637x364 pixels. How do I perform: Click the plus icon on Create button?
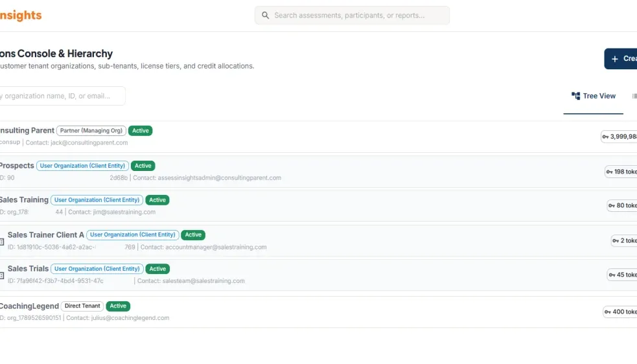[615, 59]
